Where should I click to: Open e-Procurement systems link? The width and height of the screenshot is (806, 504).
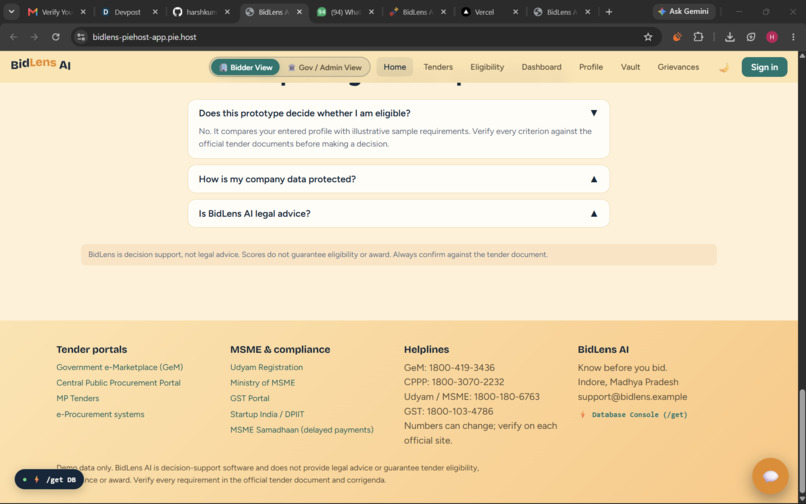click(100, 414)
